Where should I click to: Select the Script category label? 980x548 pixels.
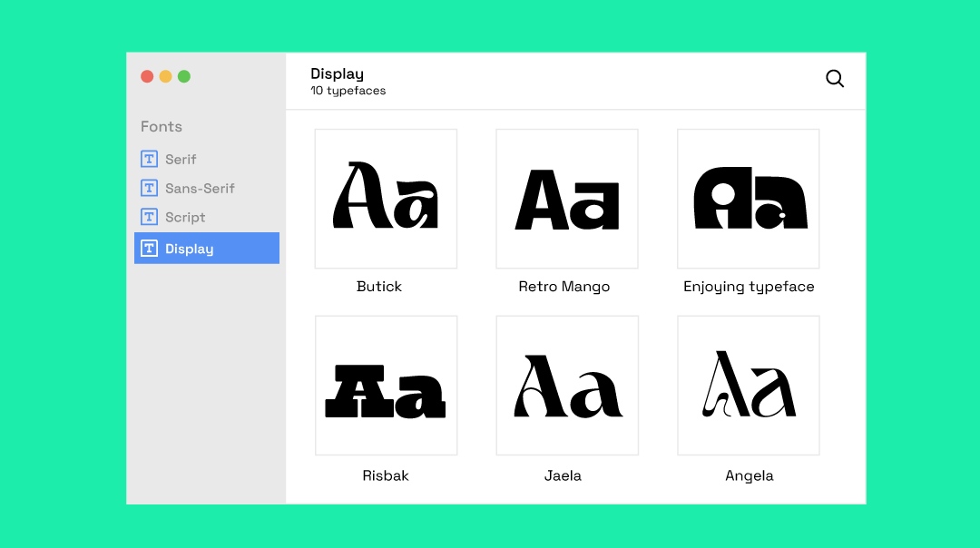tap(185, 217)
